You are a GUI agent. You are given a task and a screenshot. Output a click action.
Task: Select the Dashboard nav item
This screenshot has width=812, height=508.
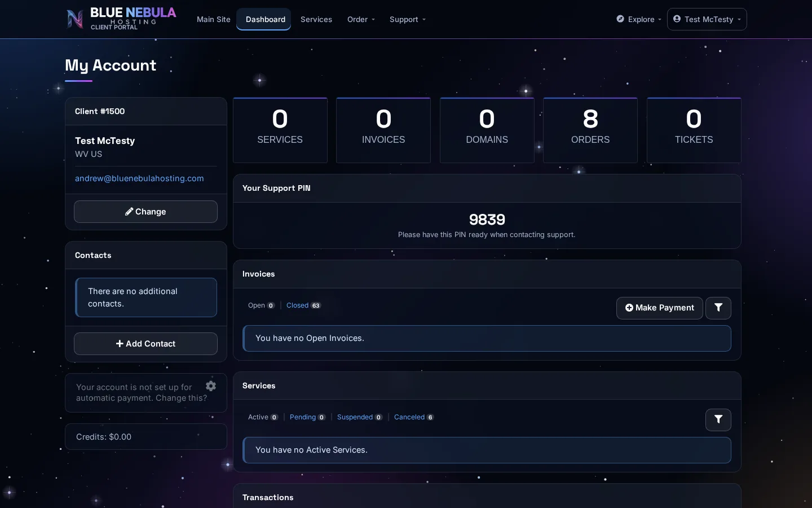(x=264, y=19)
